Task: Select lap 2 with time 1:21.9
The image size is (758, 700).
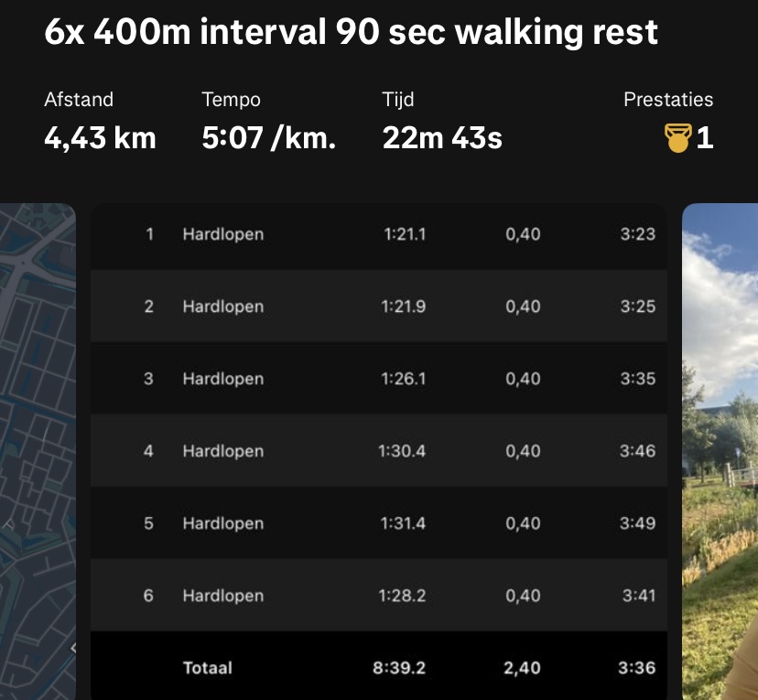Action: pyautogui.click(x=403, y=307)
